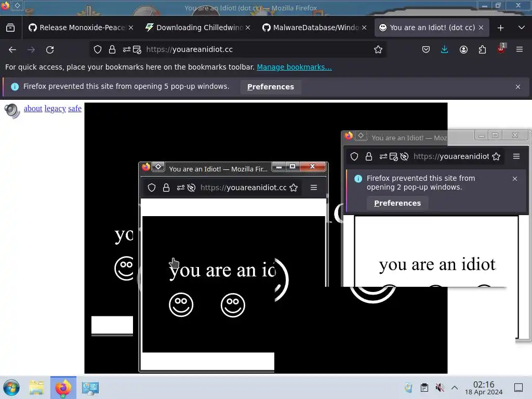Open the uBlock Origin extension icon
The width and height of the screenshot is (532, 399).
[x=501, y=49]
